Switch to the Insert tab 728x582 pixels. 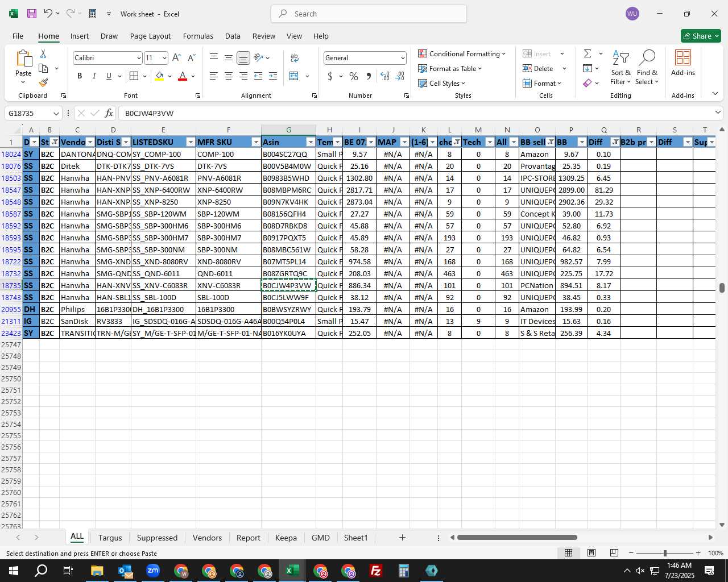80,36
